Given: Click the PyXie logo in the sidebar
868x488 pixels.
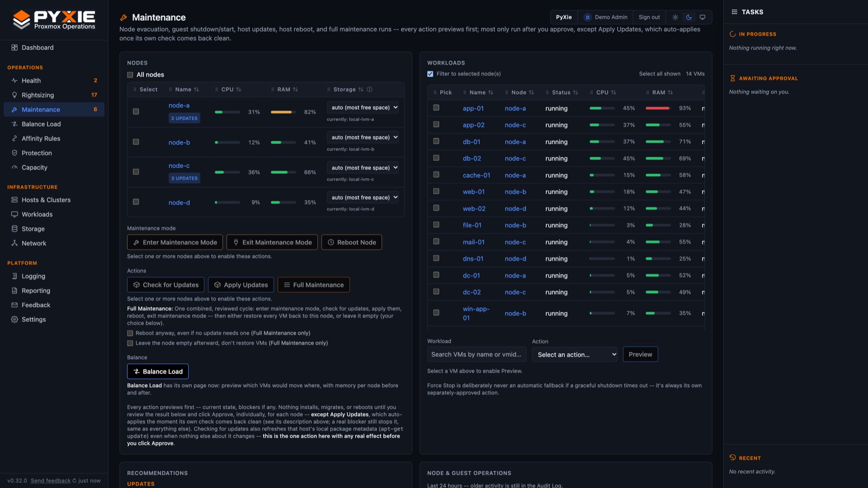Looking at the screenshot, I should [54, 20].
